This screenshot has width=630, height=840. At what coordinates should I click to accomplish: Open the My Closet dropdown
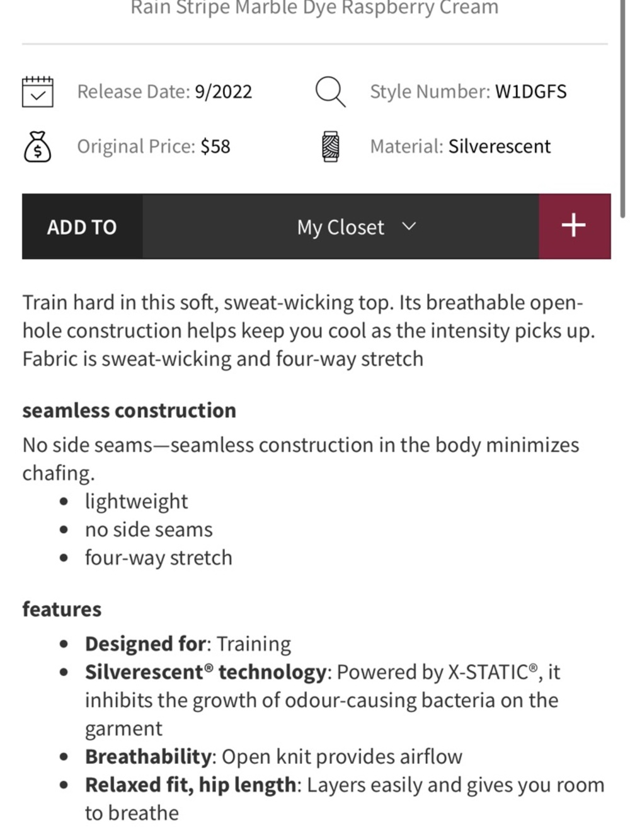[341, 226]
